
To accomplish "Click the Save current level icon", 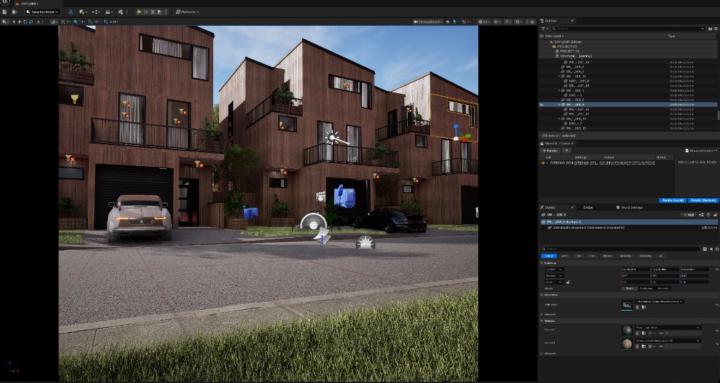I will coord(4,12).
